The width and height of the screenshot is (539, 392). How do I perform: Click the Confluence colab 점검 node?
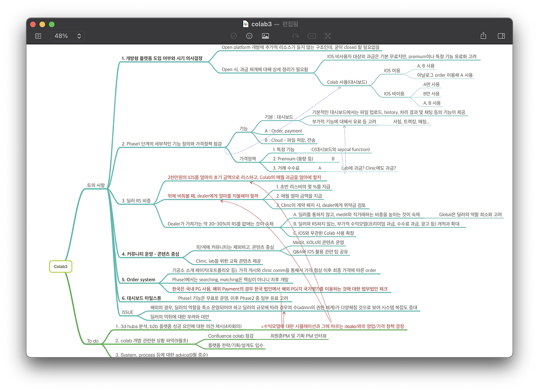[231, 336]
